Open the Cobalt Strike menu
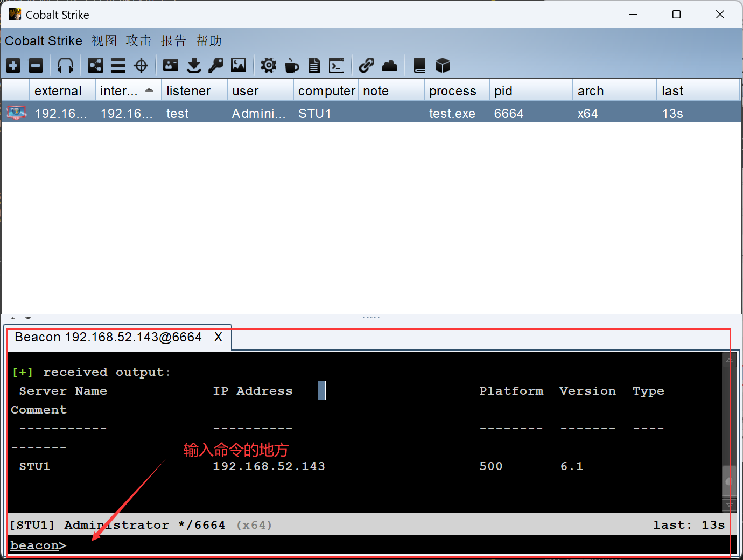Viewport: 743px width, 560px height. click(x=44, y=41)
